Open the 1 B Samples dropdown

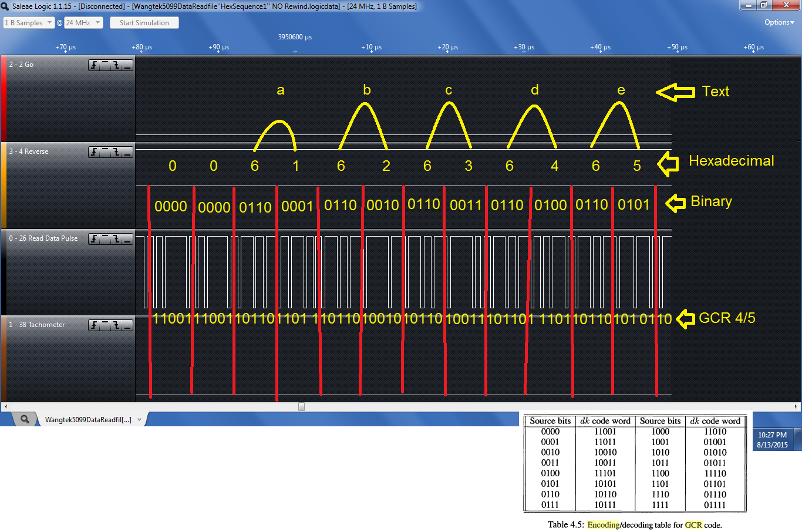(x=29, y=23)
